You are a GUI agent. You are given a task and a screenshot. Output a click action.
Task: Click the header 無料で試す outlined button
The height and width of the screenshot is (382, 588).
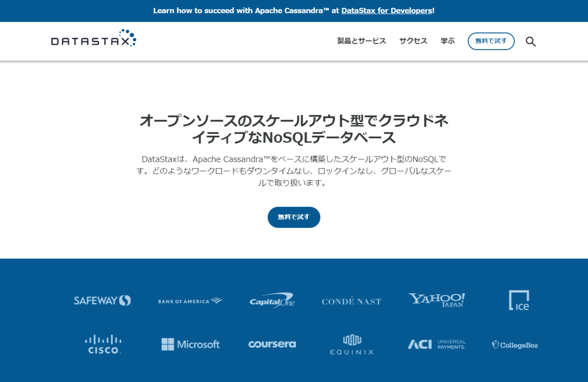[491, 41]
